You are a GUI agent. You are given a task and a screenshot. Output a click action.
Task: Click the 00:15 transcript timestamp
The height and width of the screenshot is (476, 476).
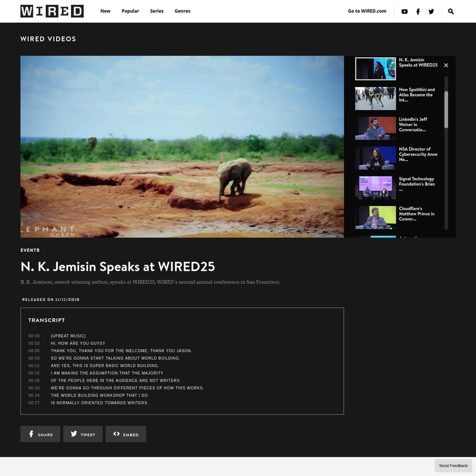pos(34,373)
